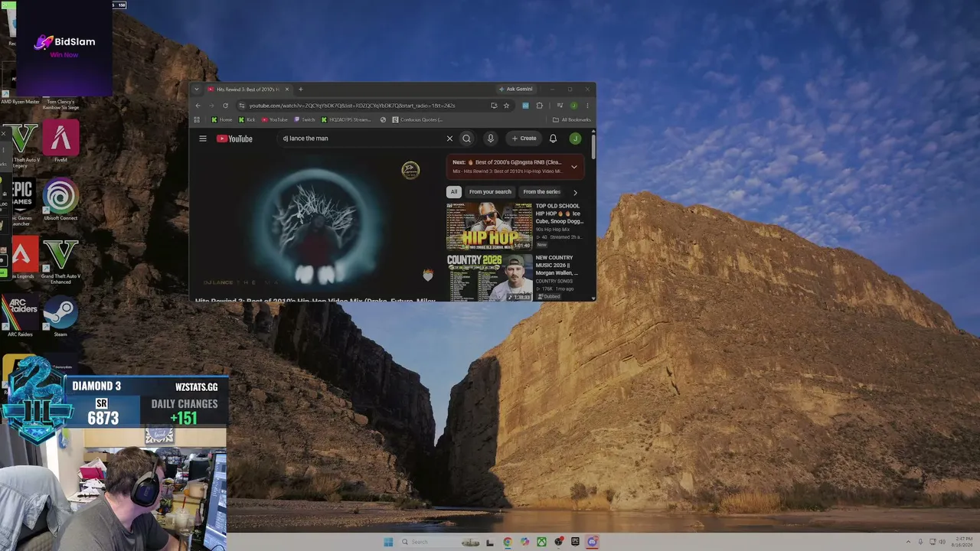Open Discord from the taskbar

(x=592, y=542)
